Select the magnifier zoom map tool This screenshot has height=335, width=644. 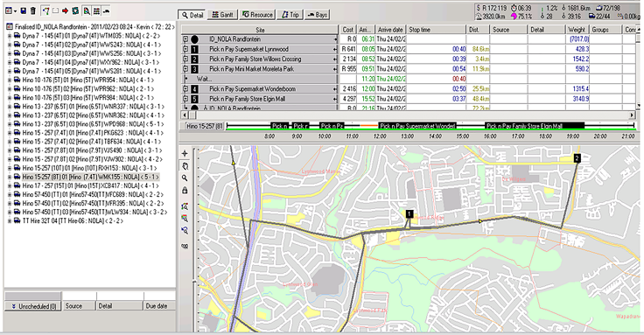pyautogui.click(x=185, y=178)
